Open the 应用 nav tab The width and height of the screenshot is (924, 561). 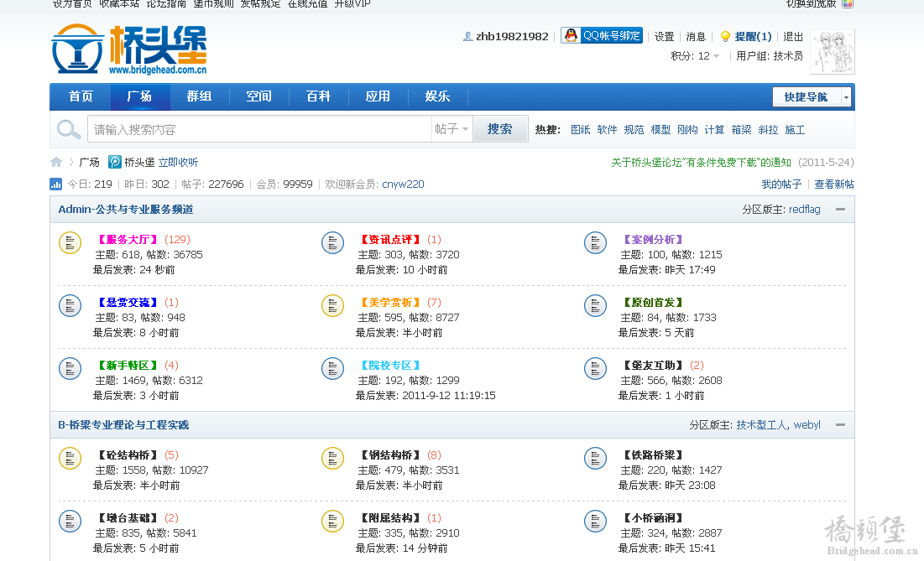pyautogui.click(x=378, y=96)
